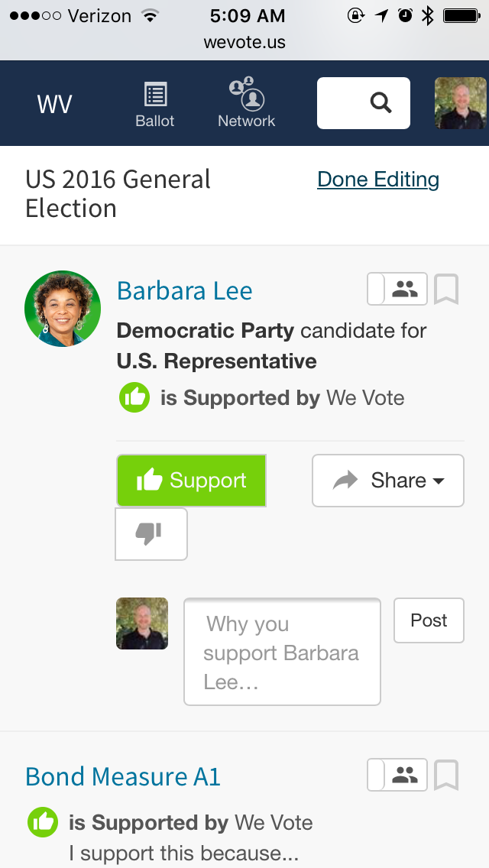Click the comment field for supporting Barbara Lee

pos(281,651)
